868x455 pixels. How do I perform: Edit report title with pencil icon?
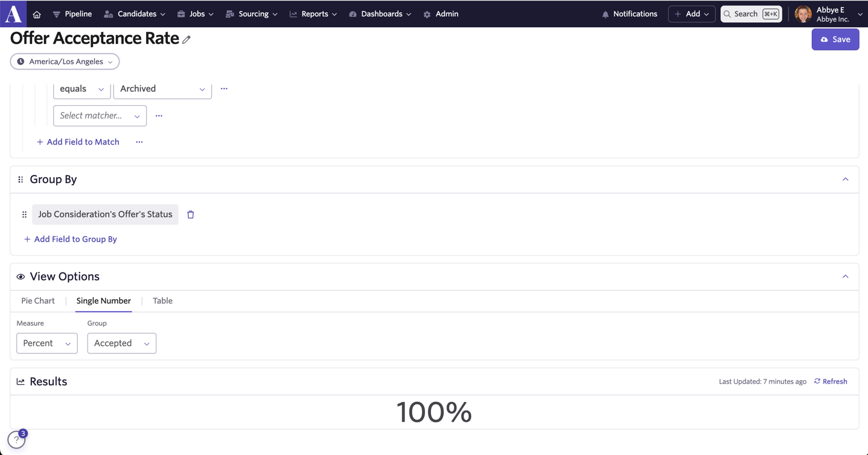[187, 39]
